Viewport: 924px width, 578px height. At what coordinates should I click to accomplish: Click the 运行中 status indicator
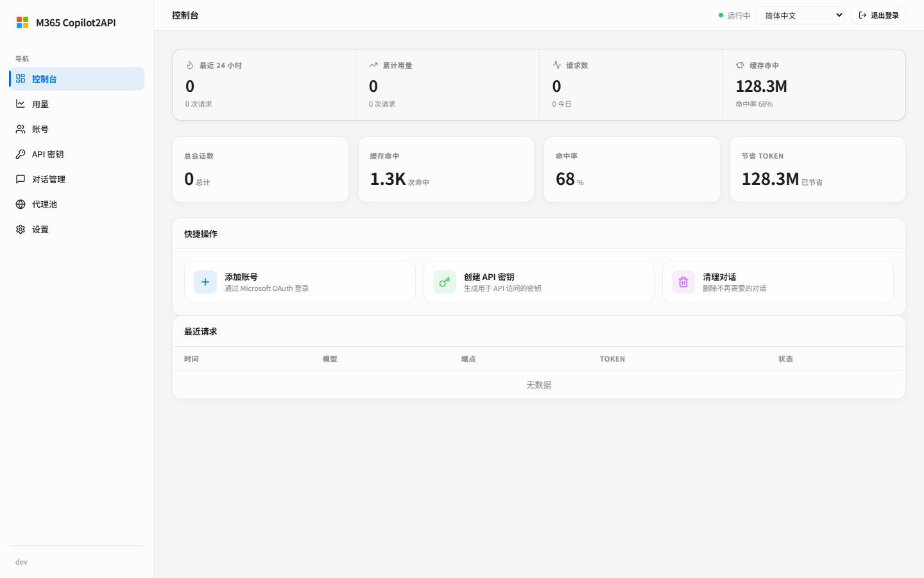point(734,15)
